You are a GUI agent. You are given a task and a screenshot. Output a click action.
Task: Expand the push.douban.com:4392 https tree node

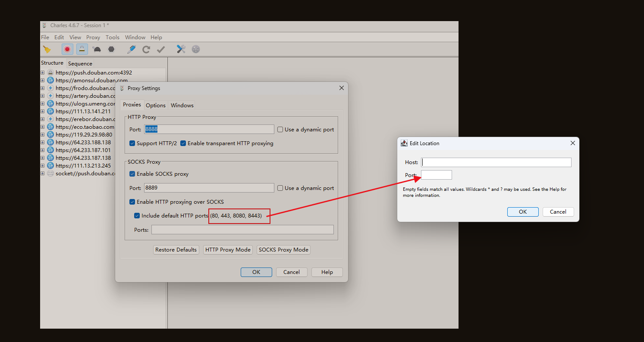43,73
